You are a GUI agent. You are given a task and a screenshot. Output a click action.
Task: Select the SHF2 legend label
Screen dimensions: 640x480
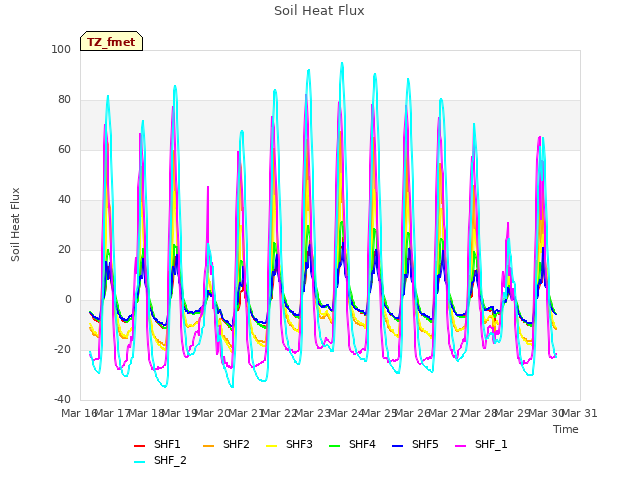(x=236, y=444)
